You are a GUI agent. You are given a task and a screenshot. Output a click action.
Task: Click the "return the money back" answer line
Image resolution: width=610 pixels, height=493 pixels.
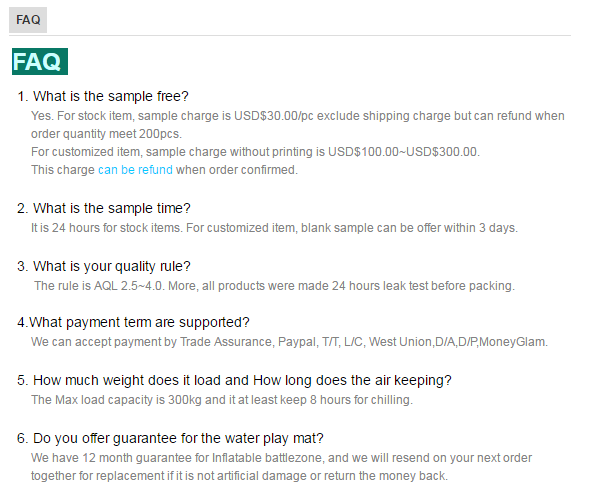[239, 476]
